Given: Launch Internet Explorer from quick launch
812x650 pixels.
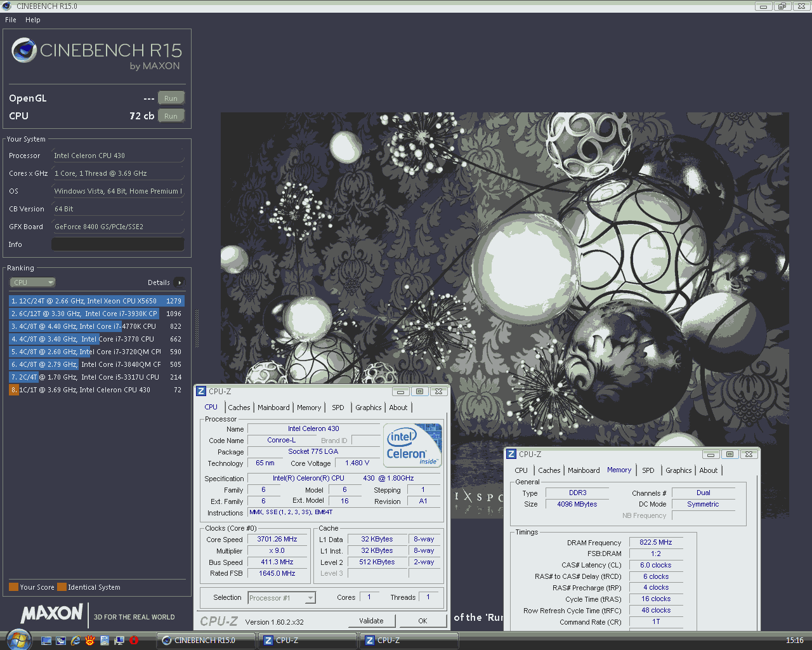Looking at the screenshot, I should 75,640.
